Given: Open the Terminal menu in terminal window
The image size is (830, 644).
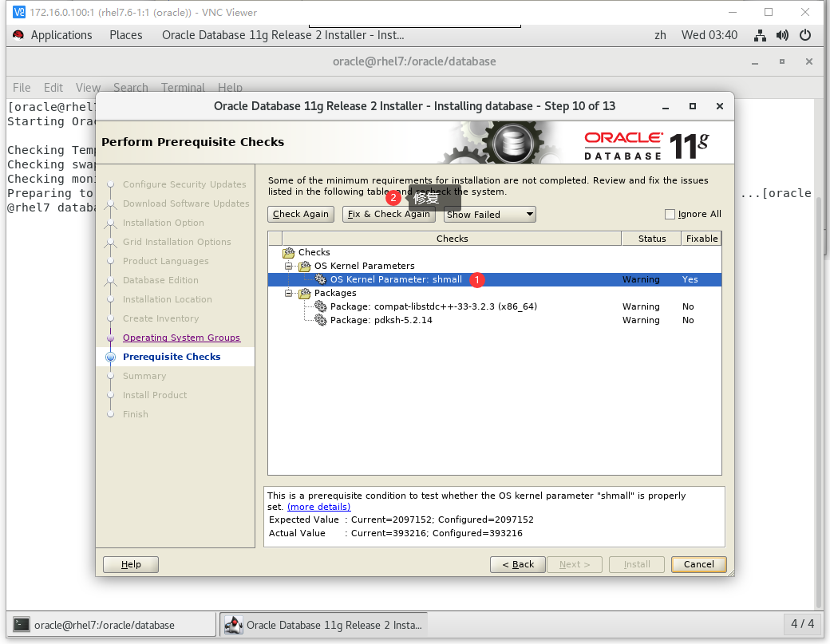Looking at the screenshot, I should (183, 87).
